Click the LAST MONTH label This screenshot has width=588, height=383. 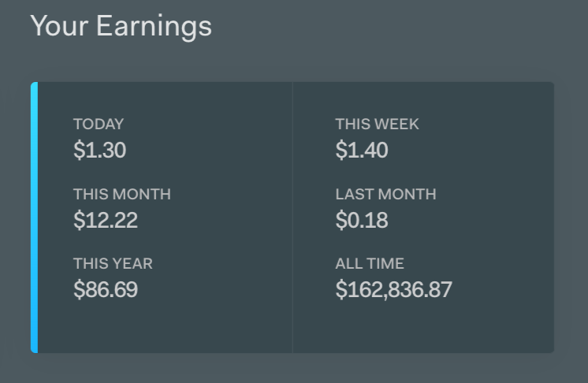click(385, 194)
